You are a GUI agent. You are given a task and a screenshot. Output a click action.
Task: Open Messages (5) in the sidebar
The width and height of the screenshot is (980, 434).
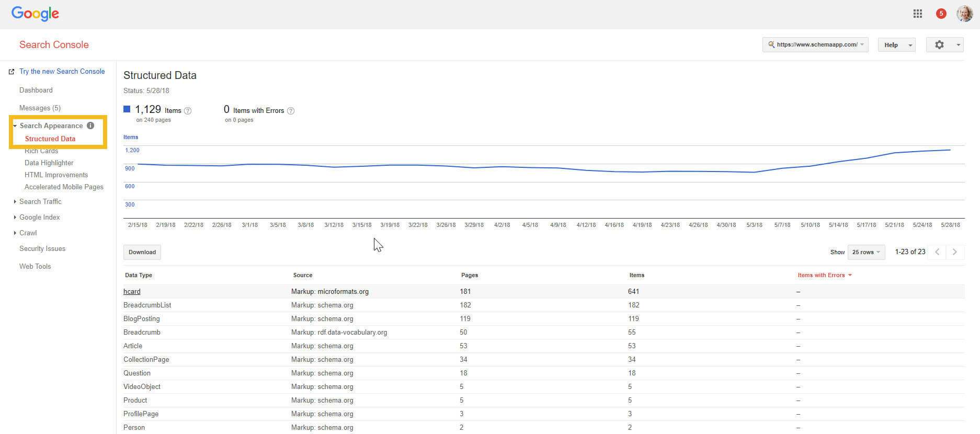40,108
